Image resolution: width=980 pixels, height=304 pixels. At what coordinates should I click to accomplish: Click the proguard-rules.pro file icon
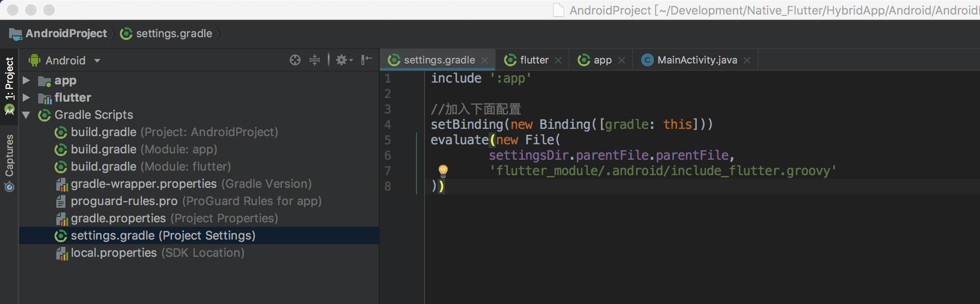pos(61,201)
